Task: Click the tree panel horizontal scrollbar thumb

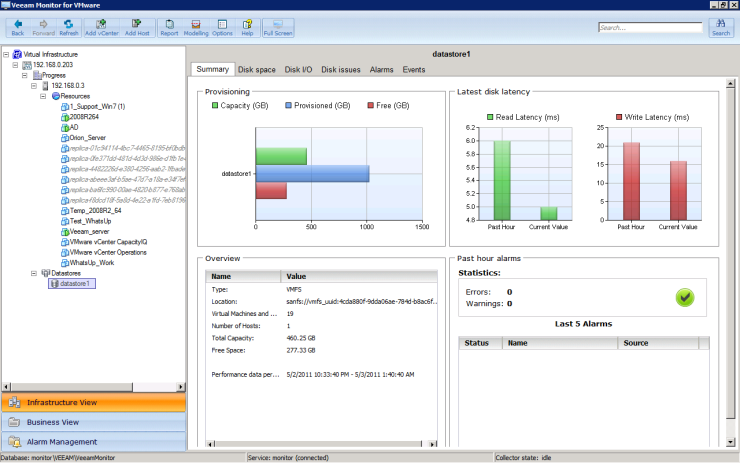Action: pyautogui.click(x=72, y=387)
